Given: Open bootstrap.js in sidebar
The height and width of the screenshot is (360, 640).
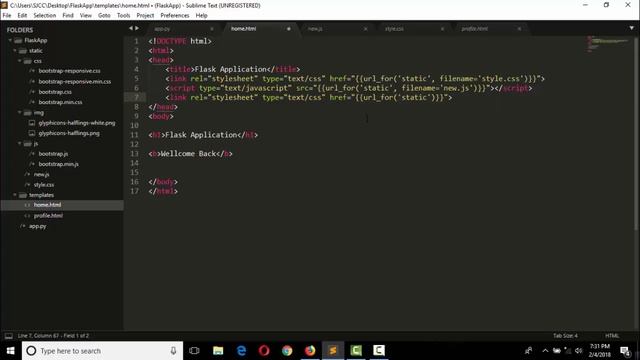Looking at the screenshot, I should (53, 154).
